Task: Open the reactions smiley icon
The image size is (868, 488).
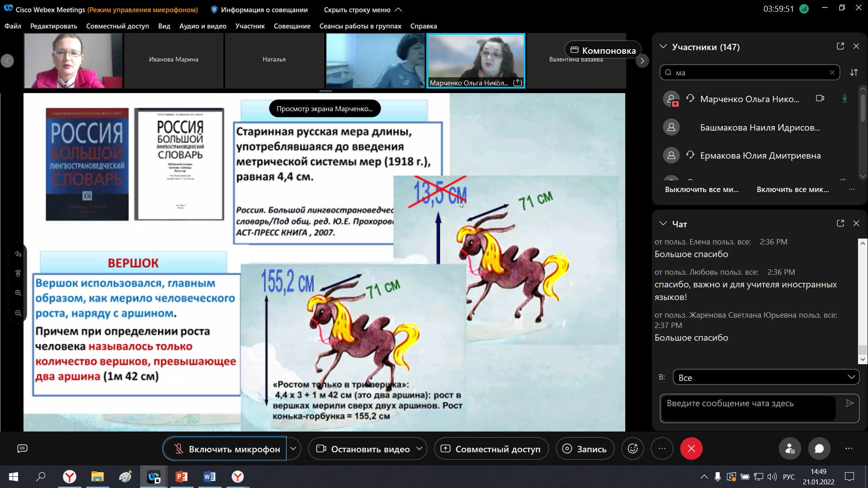Action: (x=632, y=449)
